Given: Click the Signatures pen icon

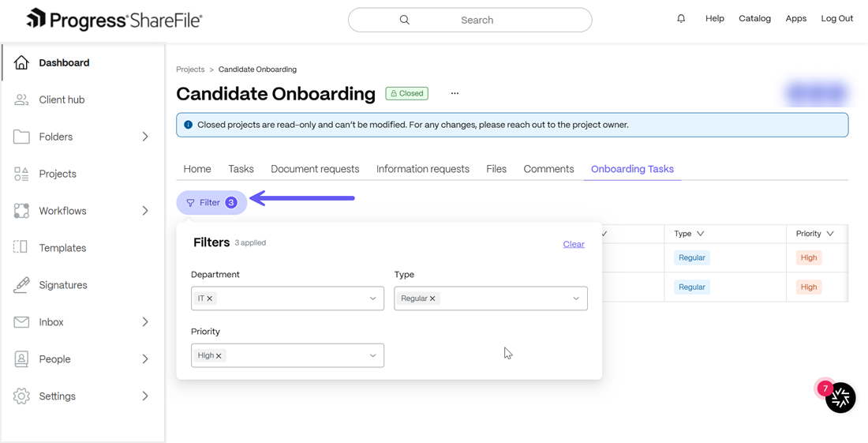Looking at the screenshot, I should click(x=21, y=285).
